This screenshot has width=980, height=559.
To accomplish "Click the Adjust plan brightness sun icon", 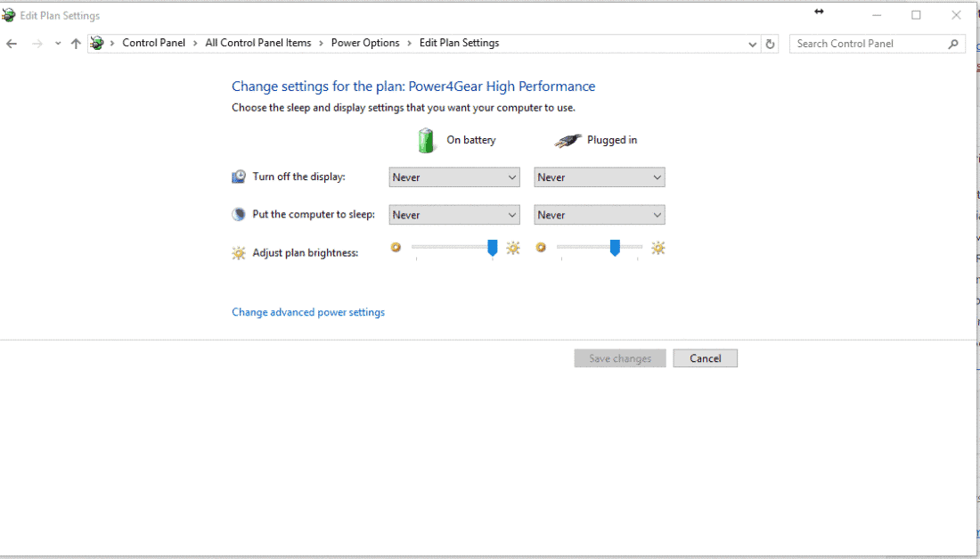I will point(239,253).
